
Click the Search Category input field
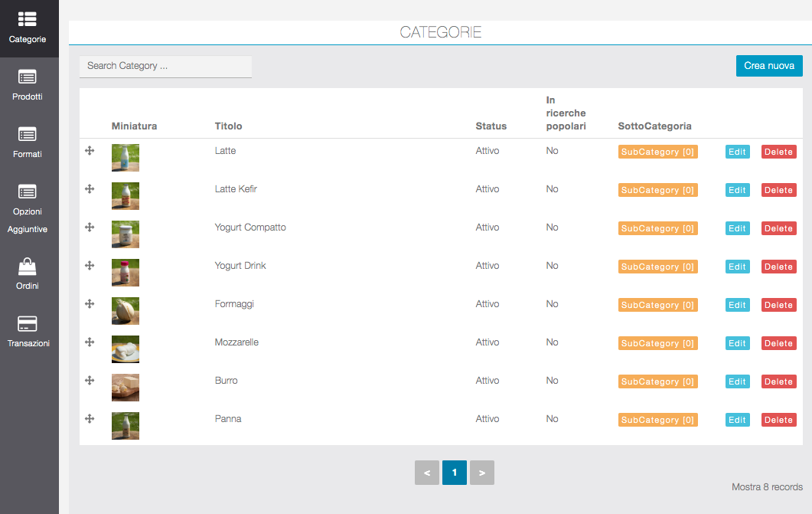(x=165, y=67)
